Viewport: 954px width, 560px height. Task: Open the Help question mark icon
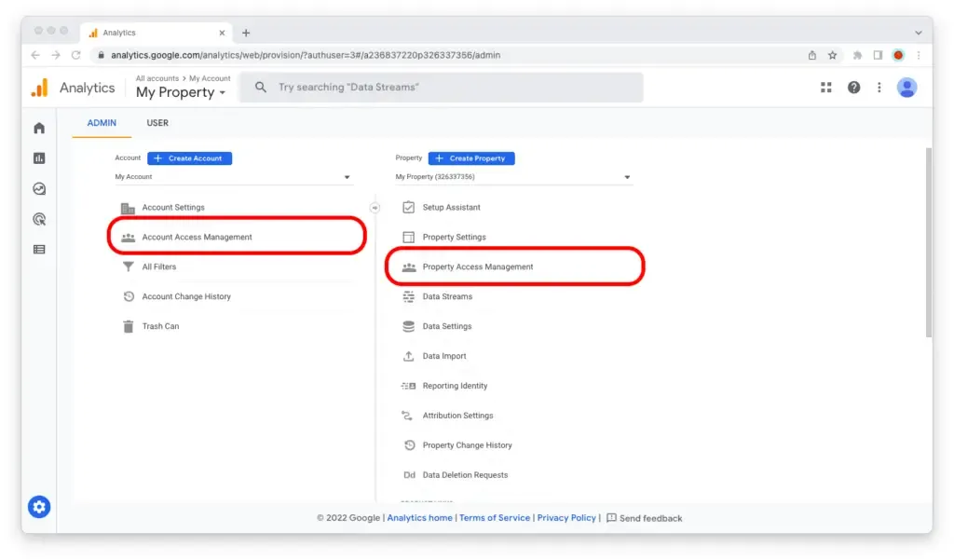pos(853,88)
